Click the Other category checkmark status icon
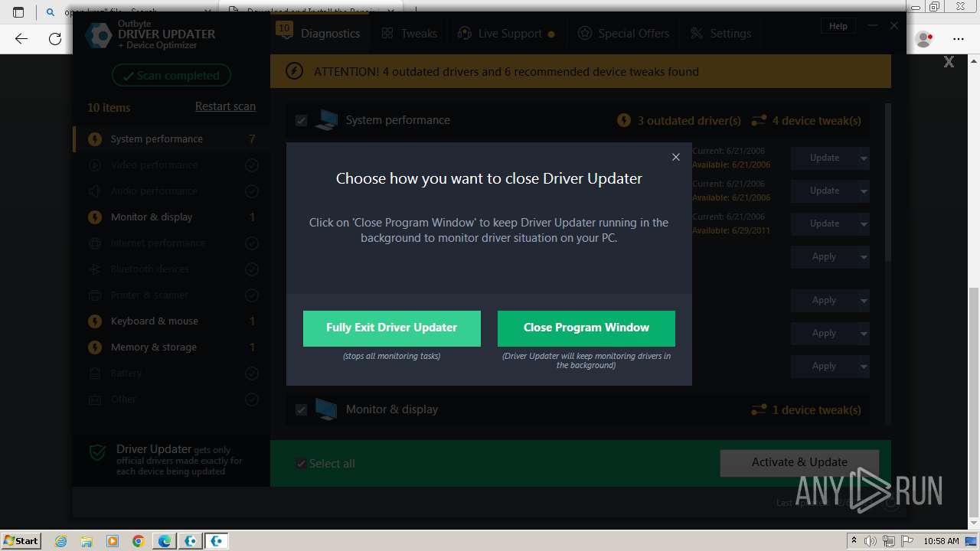Screen dimensions: 980x551 [x=251, y=399]
